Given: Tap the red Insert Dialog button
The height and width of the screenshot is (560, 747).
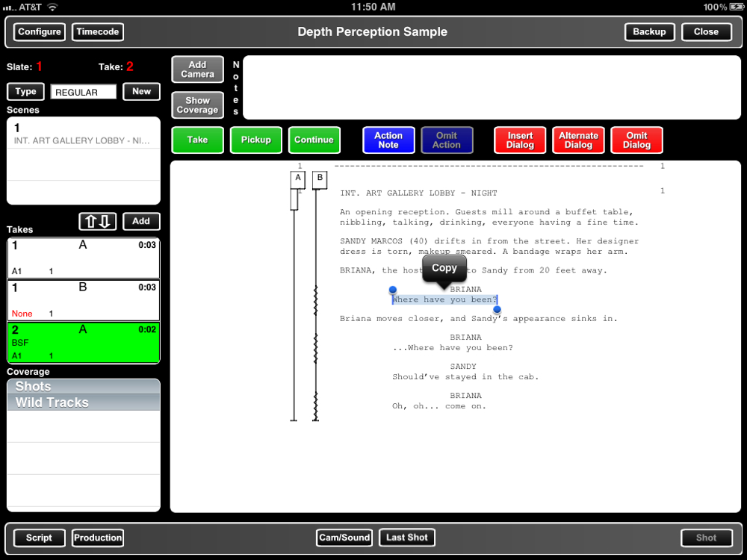Looking at the screenshot, I should [x=520, y=140].
